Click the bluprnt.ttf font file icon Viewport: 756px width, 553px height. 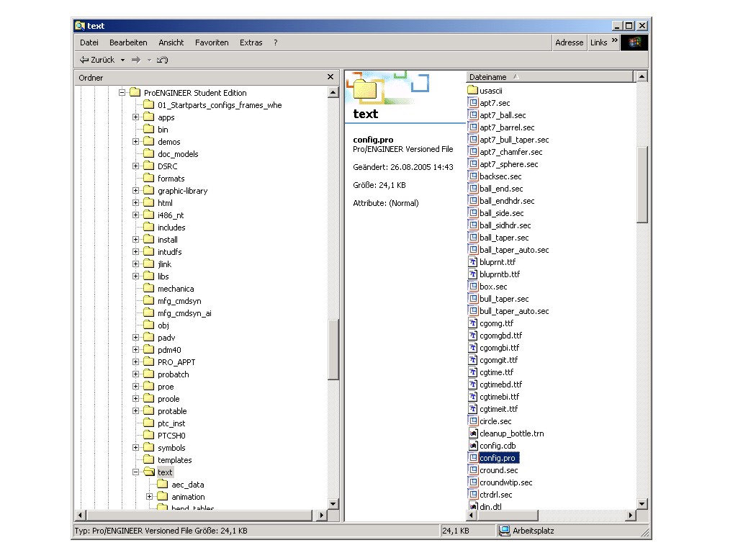click(x=472, y=262)
